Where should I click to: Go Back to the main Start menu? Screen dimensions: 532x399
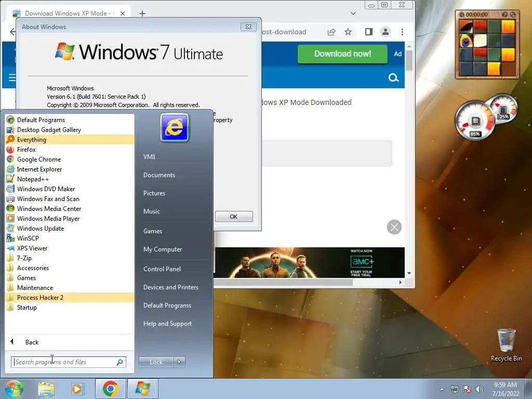(70, 342)
